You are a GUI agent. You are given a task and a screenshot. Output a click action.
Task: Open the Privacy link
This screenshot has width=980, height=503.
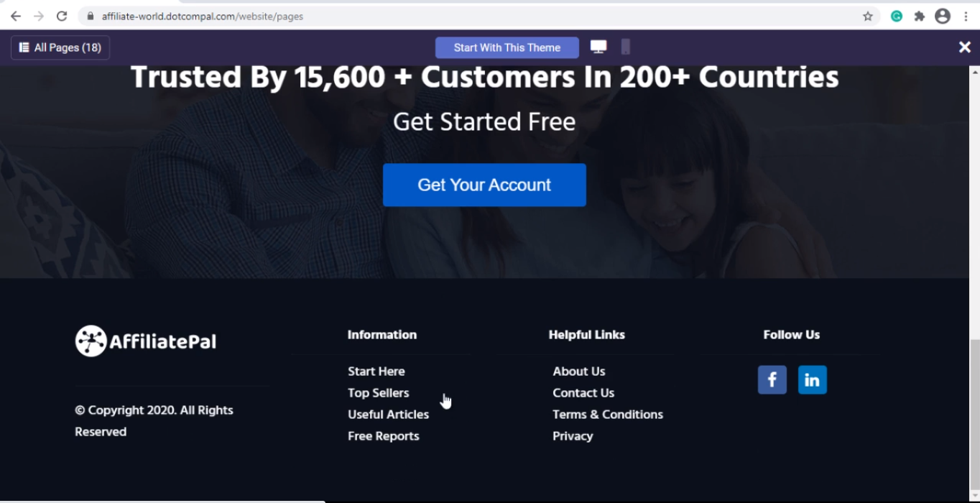click(573, 436)
